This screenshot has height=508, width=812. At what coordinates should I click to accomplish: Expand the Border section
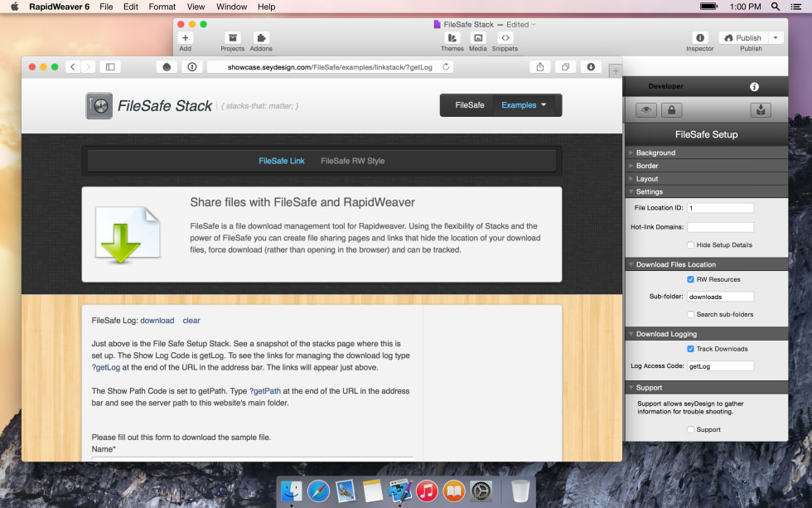click(x=706, y=166)
